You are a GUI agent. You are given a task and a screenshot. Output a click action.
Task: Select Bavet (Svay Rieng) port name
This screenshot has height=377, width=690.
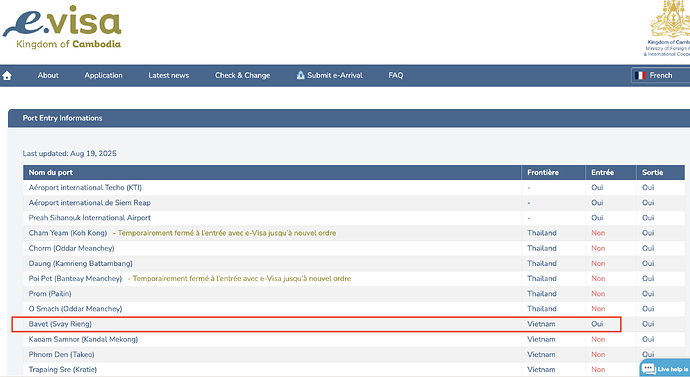(60, 324)
